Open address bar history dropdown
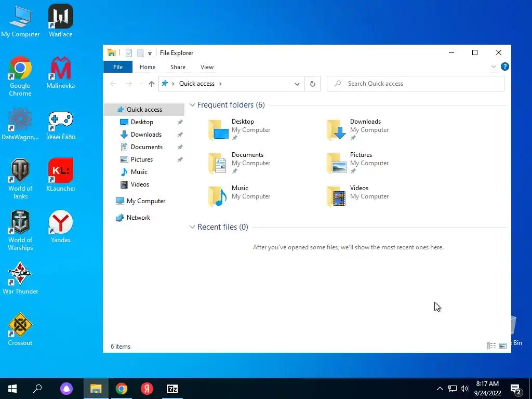The height and width of the screenshot is (399, 532). 297,84
